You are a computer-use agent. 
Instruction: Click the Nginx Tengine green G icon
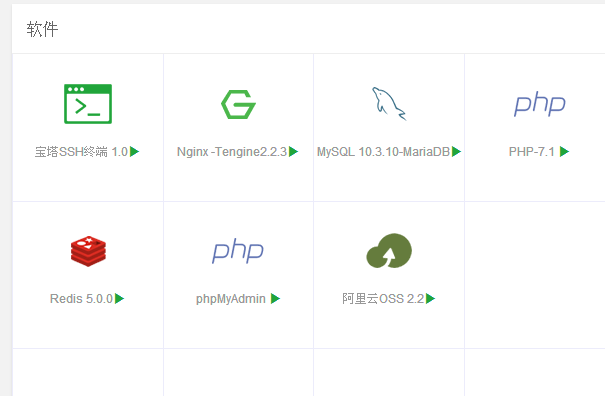(x=238, y=104)
